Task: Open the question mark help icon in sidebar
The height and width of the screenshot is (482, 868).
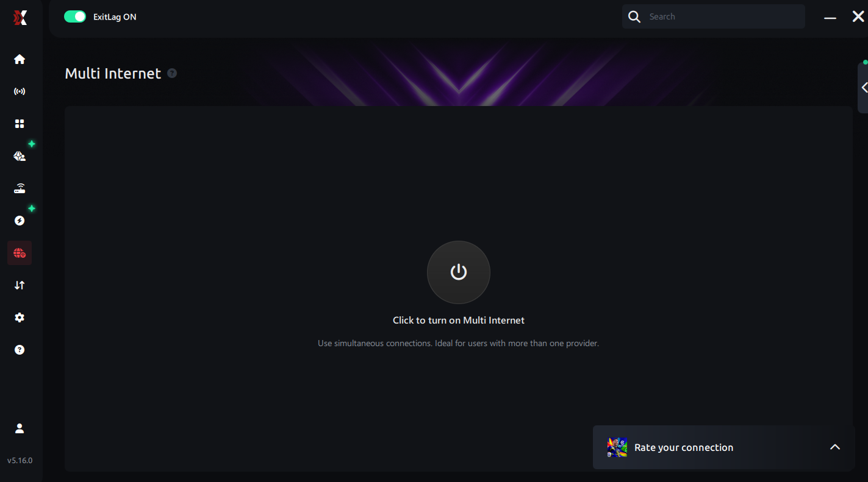Action: [20, 350]
